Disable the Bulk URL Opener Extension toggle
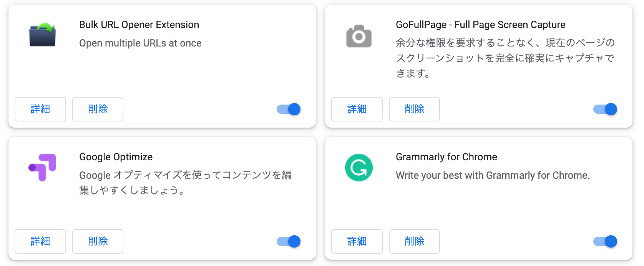 point(289,109)
